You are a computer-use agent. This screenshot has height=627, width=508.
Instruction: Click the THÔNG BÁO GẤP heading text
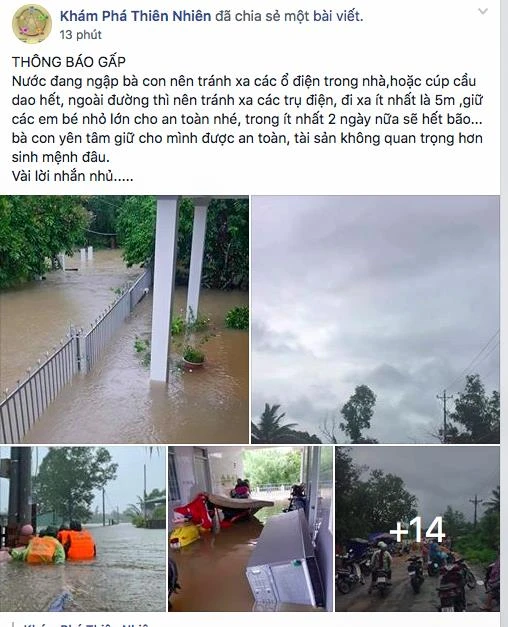point(69,62)
